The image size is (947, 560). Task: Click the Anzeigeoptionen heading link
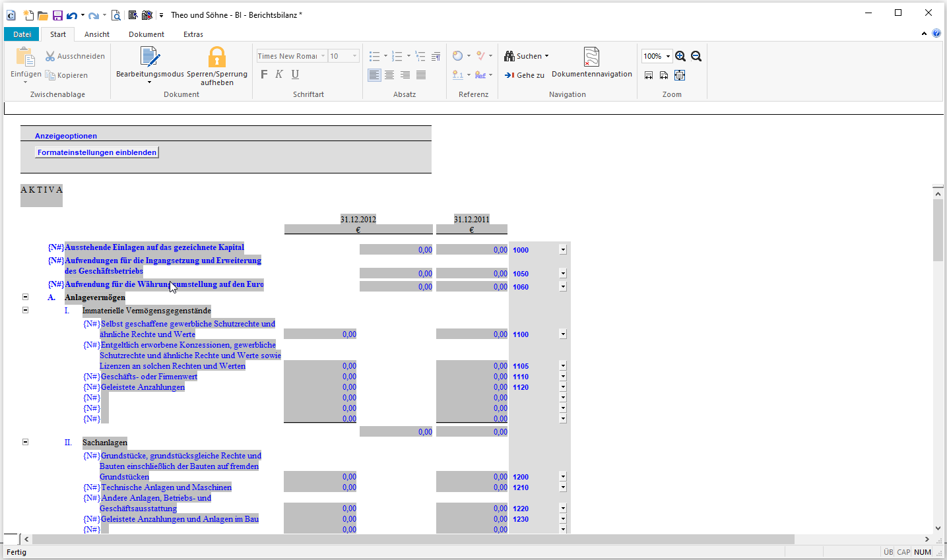tap(66, 136)
